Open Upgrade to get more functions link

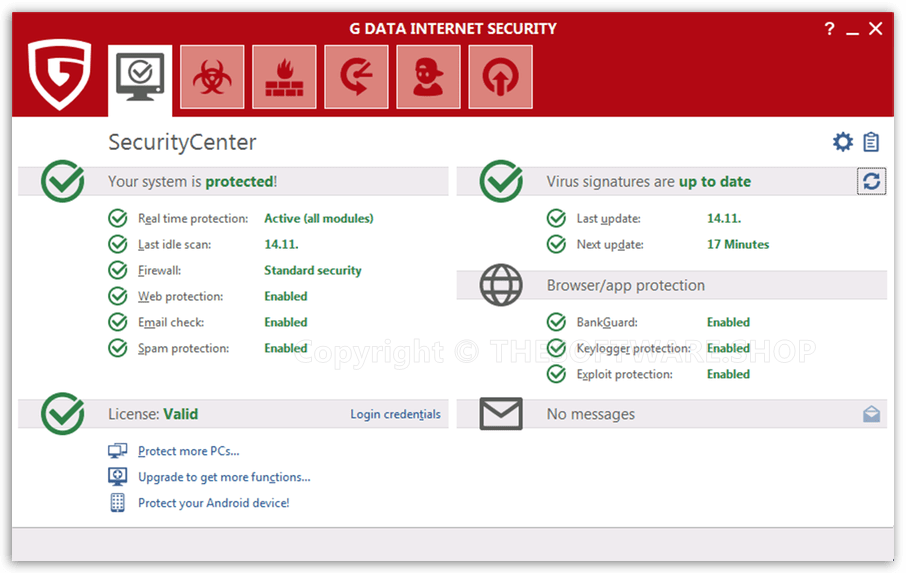tap(224, 477)
